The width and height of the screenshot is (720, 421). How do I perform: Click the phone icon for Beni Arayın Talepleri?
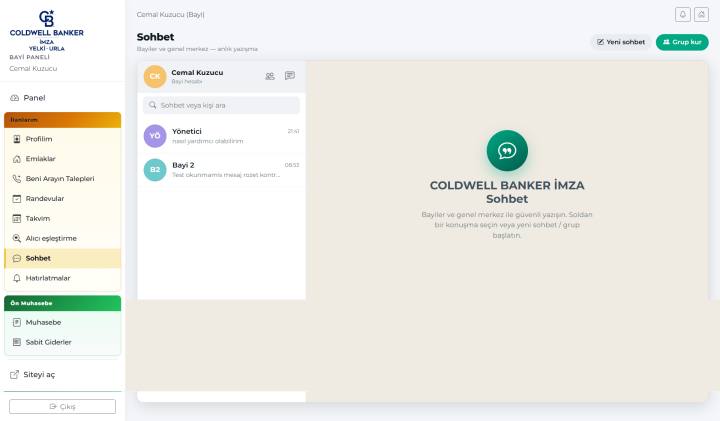[17, 179]
